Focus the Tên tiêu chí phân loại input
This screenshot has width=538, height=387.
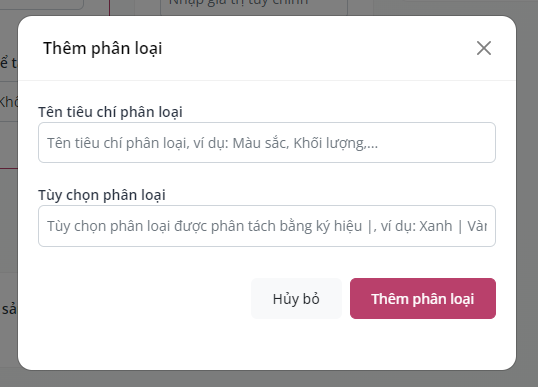267,142
